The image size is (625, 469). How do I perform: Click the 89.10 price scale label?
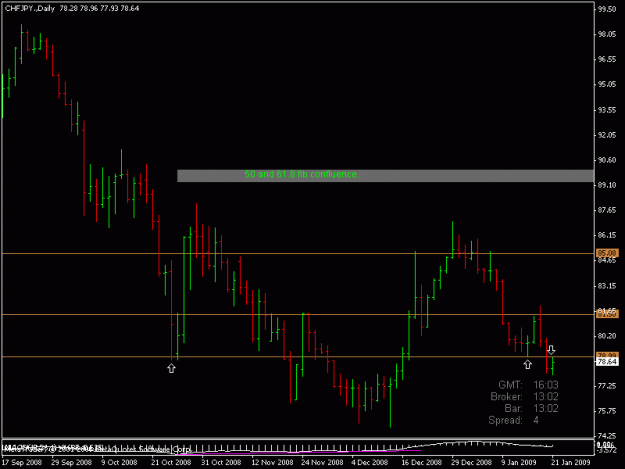pos(607,185)
